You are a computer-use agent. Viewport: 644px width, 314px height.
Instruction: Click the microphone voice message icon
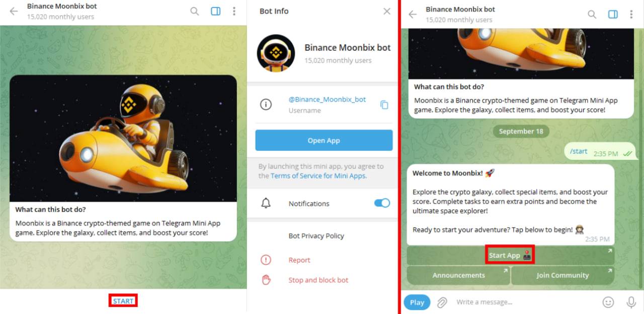tap(631, 302)
